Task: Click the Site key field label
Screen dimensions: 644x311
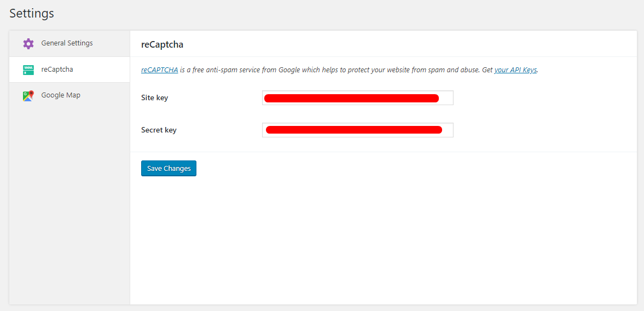Action: click(154, 98)
